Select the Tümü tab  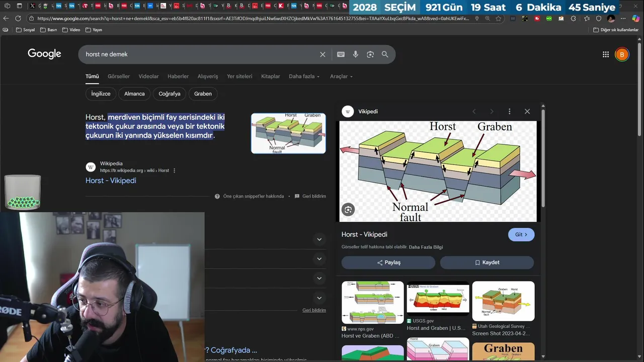(92, 76)
